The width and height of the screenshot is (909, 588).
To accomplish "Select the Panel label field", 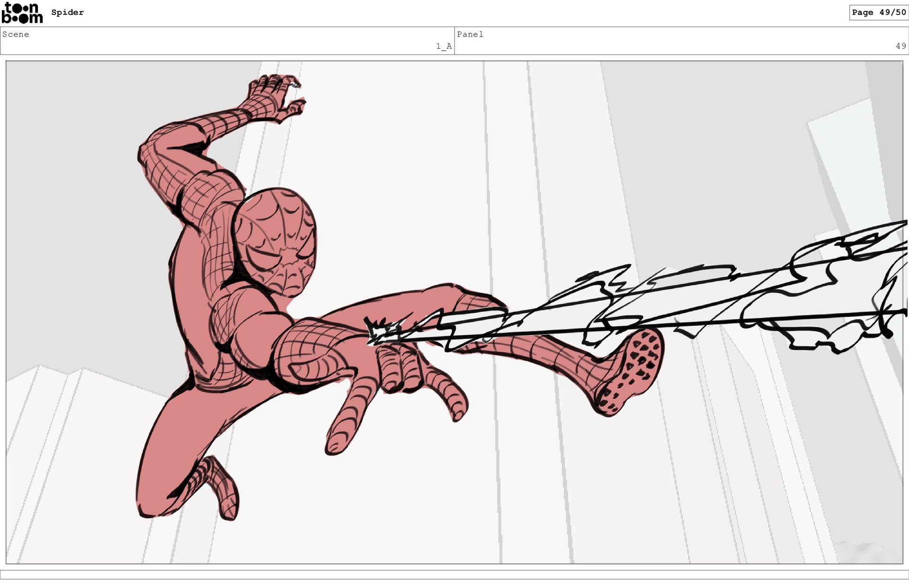I will [682, 41].
